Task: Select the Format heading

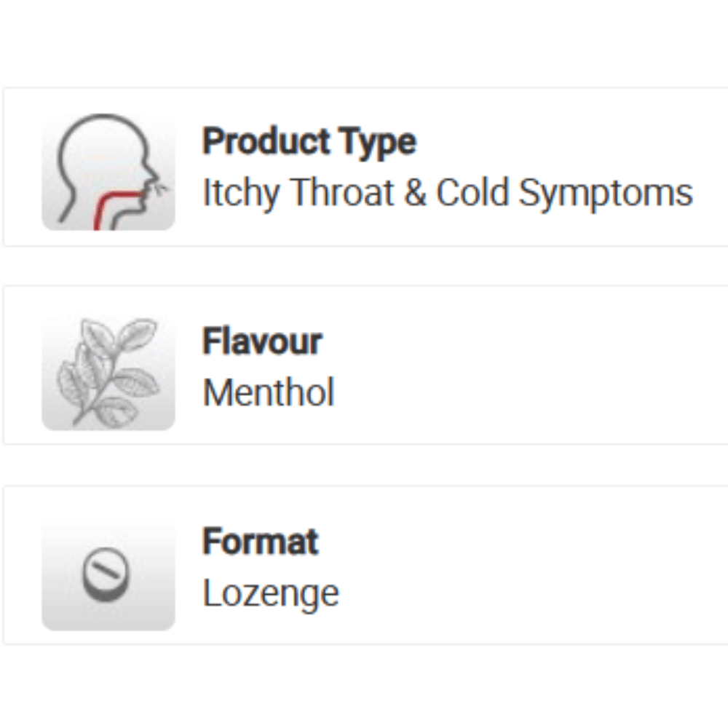Action: tap(260, 542)
